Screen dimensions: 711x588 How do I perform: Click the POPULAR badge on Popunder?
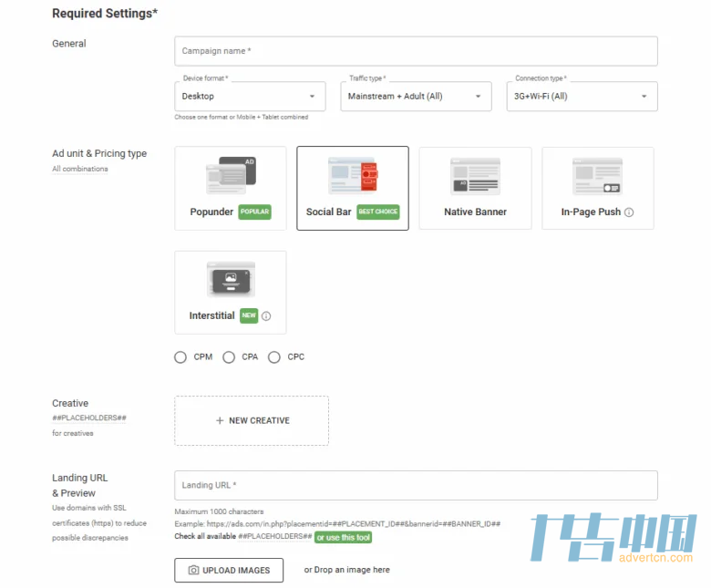(254, 212)
